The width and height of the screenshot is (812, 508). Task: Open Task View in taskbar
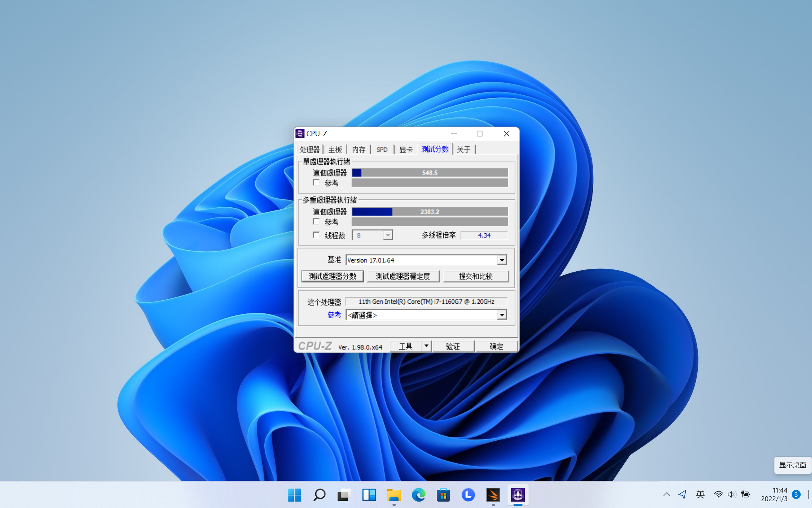pos(344,495)
